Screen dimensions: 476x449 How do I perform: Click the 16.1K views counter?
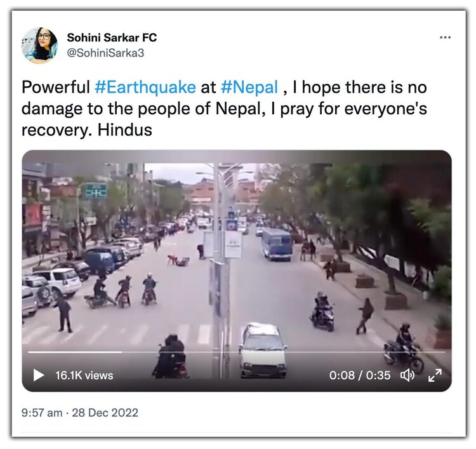[x=84, y=375]
